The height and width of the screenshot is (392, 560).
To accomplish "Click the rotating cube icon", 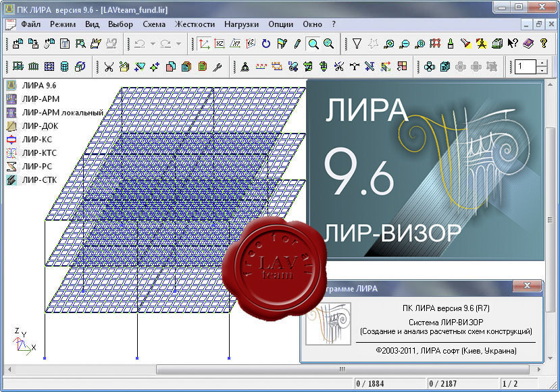I will (80, 66).
